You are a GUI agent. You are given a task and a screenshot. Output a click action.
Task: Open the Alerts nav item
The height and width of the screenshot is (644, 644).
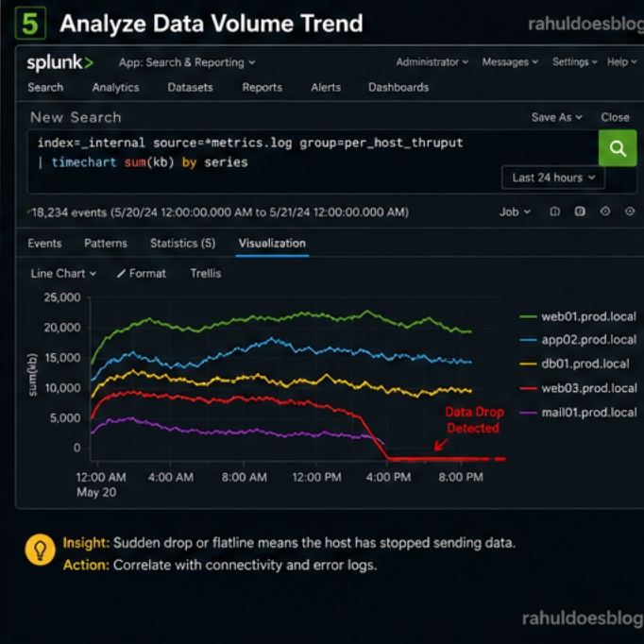(326, 88)
